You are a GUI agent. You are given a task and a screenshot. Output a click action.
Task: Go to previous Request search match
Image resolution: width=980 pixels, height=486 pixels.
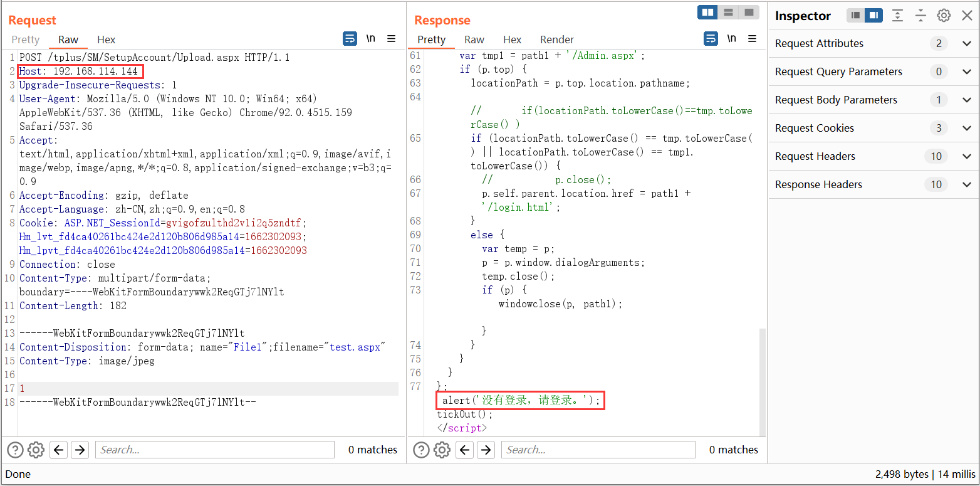pos(58,450)
